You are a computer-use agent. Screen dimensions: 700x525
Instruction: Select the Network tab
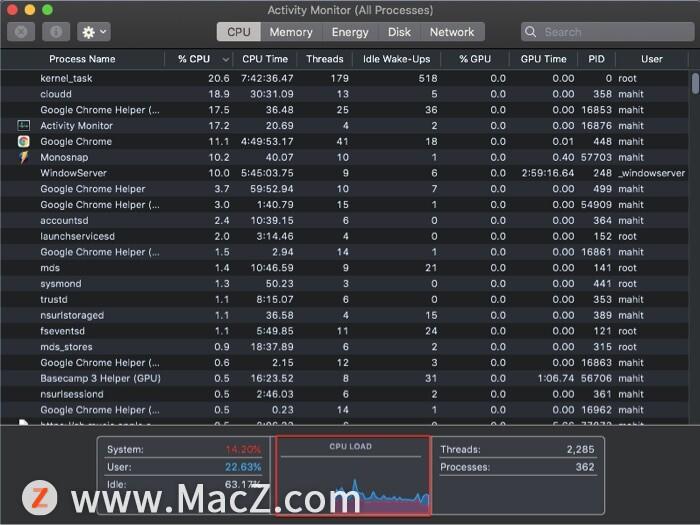[x=452, y=32]
